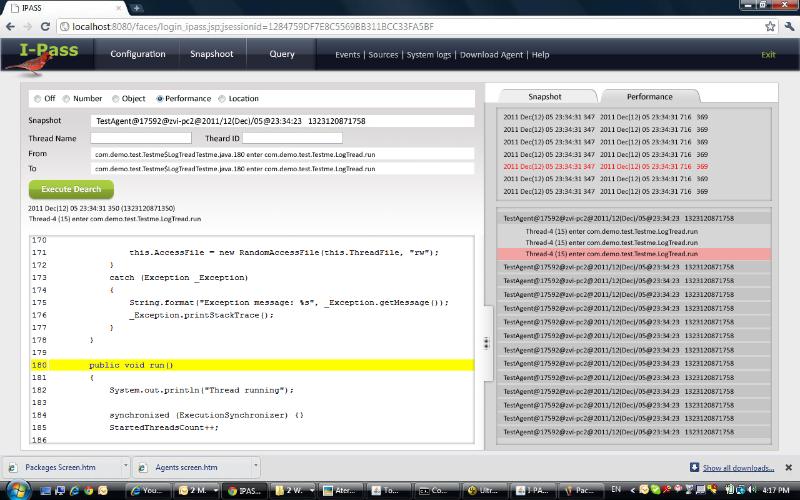The width and height of the screenshot is (800, 500).
Task: Click the Thread Name input field
Action: [x=141, y=138]
